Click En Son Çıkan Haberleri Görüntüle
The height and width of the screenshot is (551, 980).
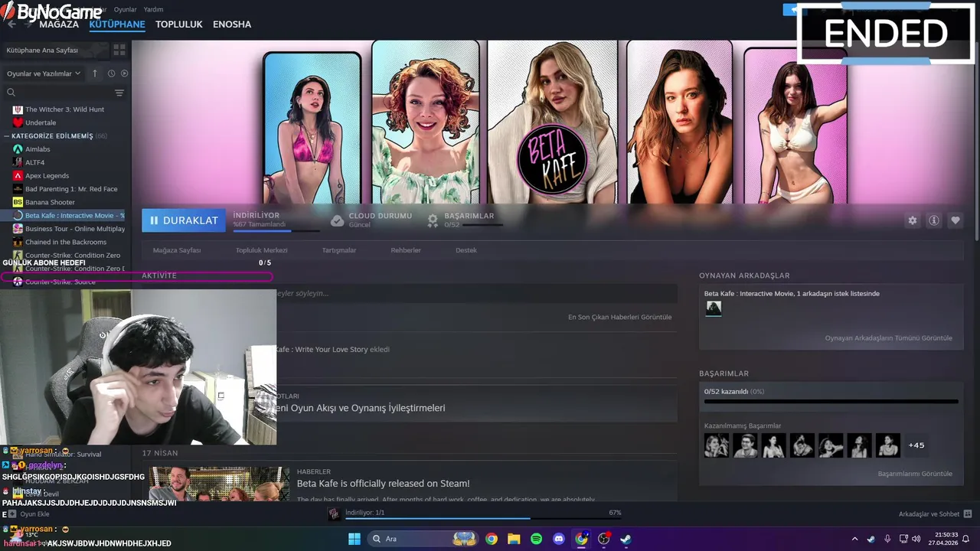[619, 317]
